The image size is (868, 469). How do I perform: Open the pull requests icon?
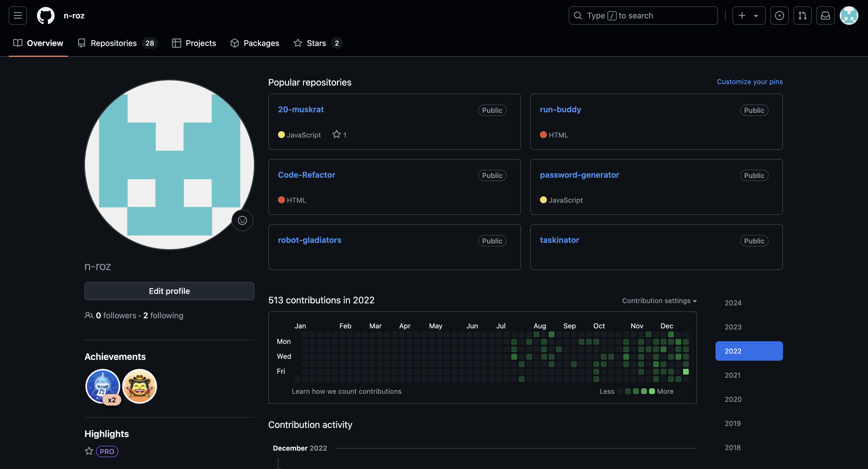[x=802, y=15]
